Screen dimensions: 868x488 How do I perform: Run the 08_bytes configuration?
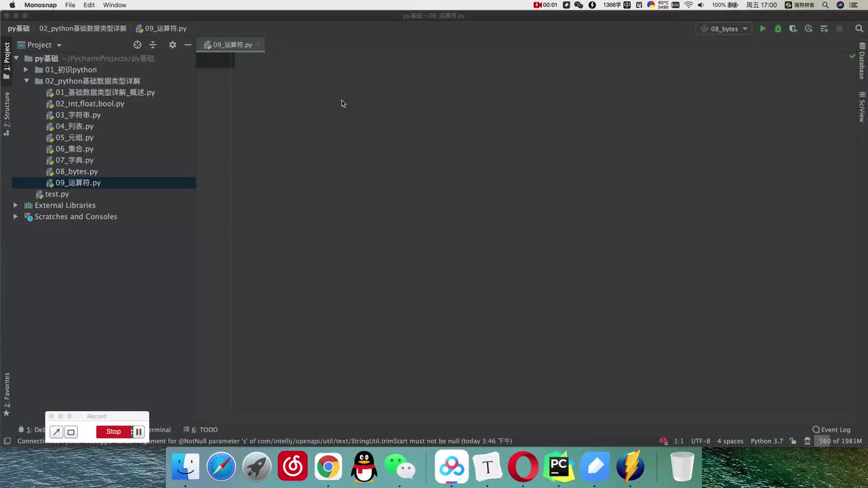[763, 28]
